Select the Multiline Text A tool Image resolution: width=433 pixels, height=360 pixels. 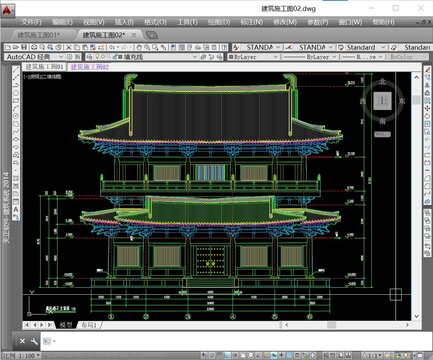coord(16,209)
